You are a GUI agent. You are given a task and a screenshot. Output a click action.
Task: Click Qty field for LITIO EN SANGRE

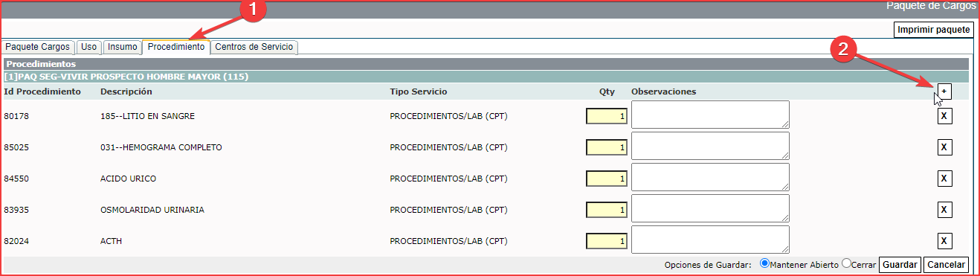click(607, 116)
